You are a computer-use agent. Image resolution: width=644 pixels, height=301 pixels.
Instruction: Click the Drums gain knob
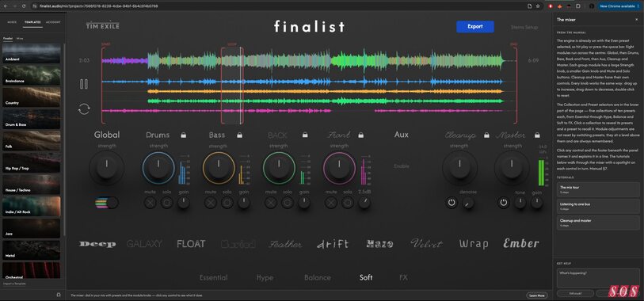click(184, 203)
